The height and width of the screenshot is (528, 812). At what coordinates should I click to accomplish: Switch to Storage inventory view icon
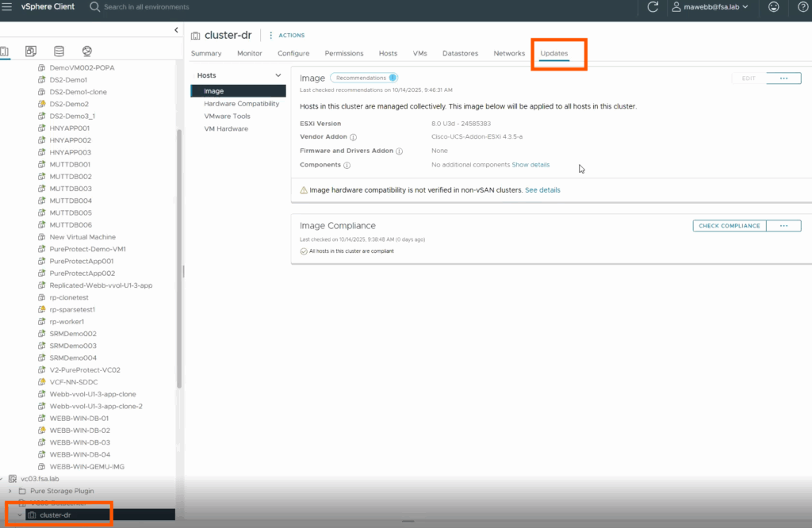click(x=59, y=52)
